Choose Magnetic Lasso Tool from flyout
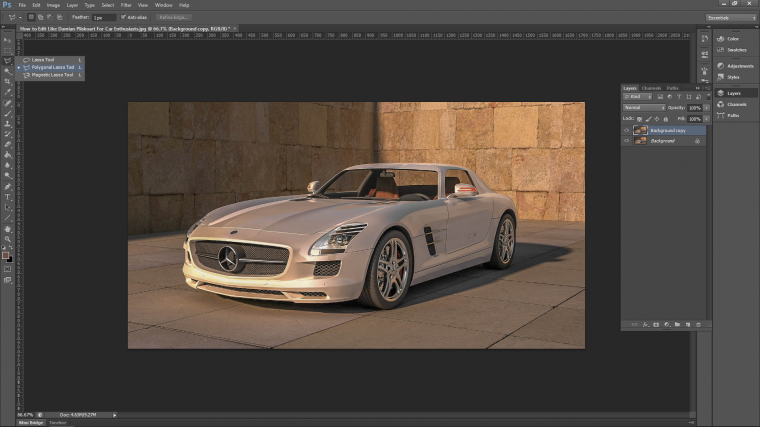 coord(50,75)
